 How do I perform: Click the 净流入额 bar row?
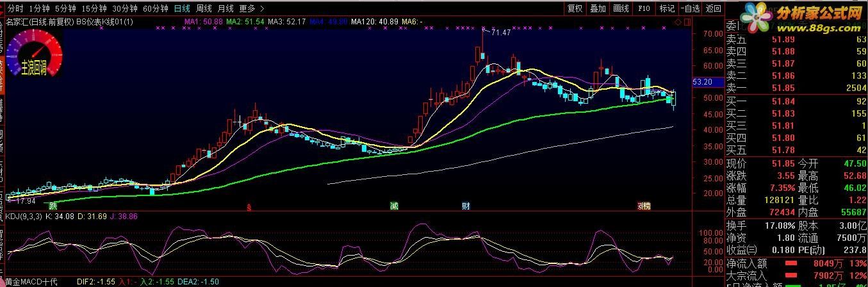[x=796, y=263]
